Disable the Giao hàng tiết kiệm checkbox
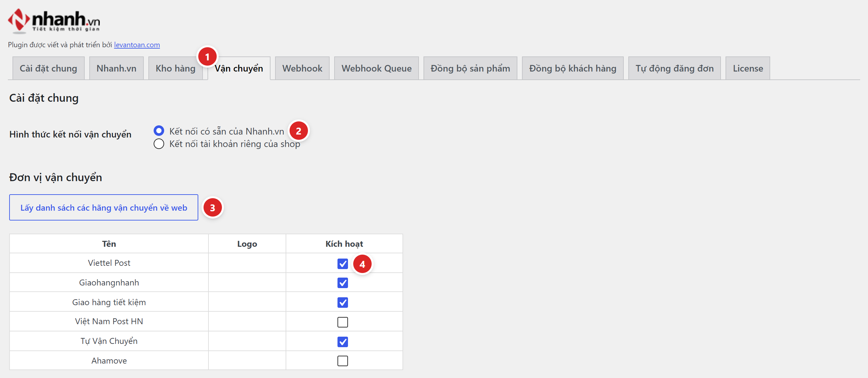 (342, 302)
